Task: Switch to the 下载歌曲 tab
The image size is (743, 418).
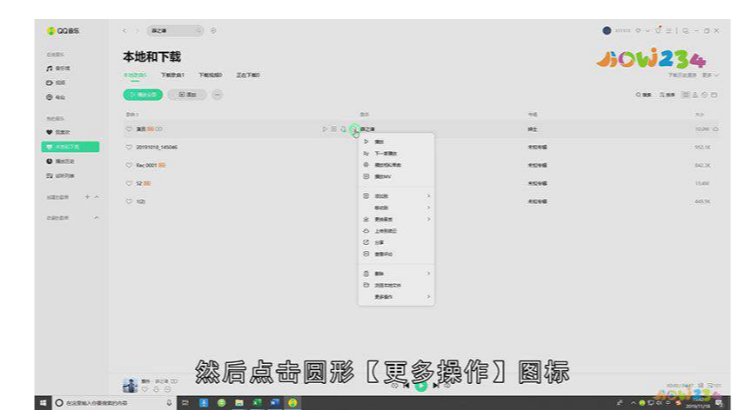Action: (172, 75)
